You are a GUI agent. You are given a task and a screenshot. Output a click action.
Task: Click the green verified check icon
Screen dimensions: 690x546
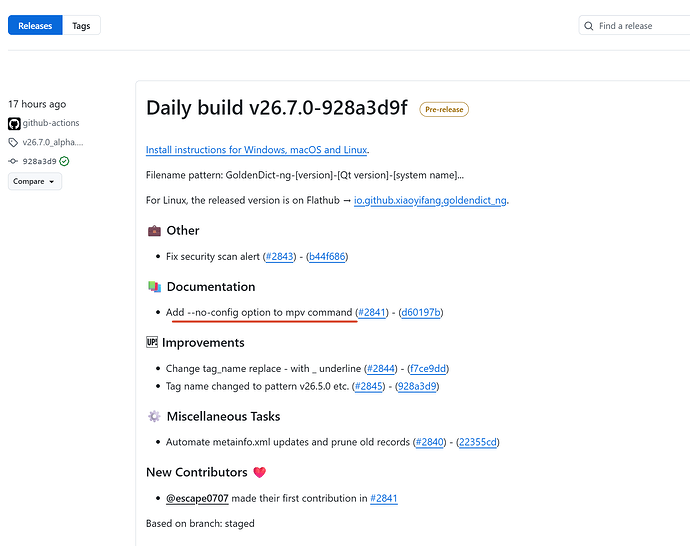pyautogui.click(x=64, y=161)
